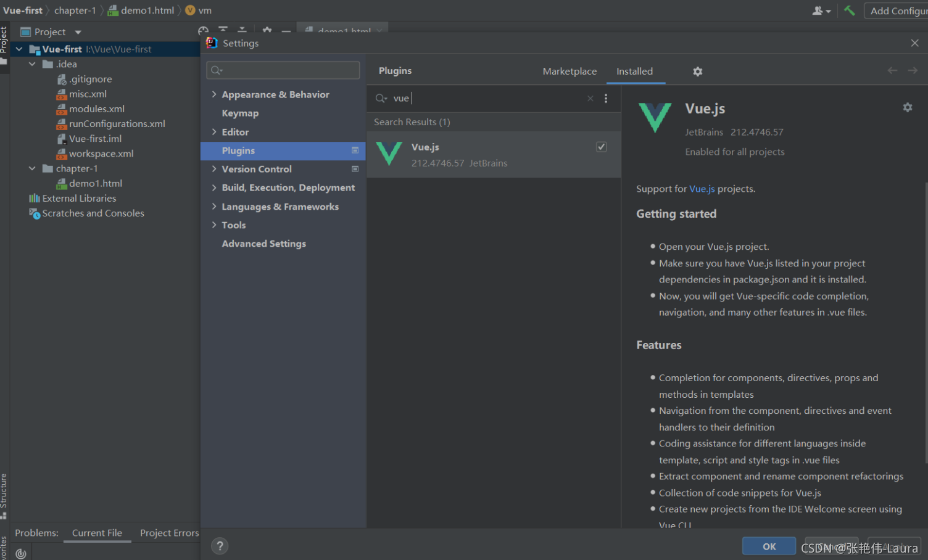Click gear icon beside Vue.js plugin title
This screenshot has width=928, height=560.
tap(907, 107)
